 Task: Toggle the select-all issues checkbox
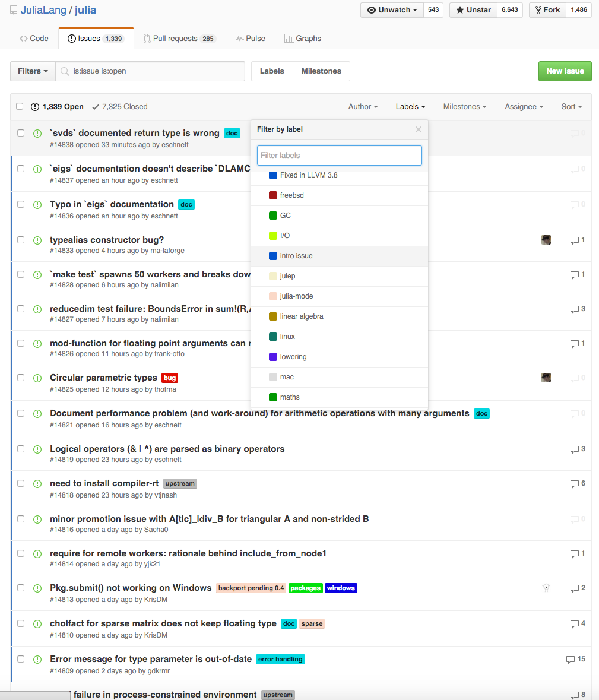[20, 106]
